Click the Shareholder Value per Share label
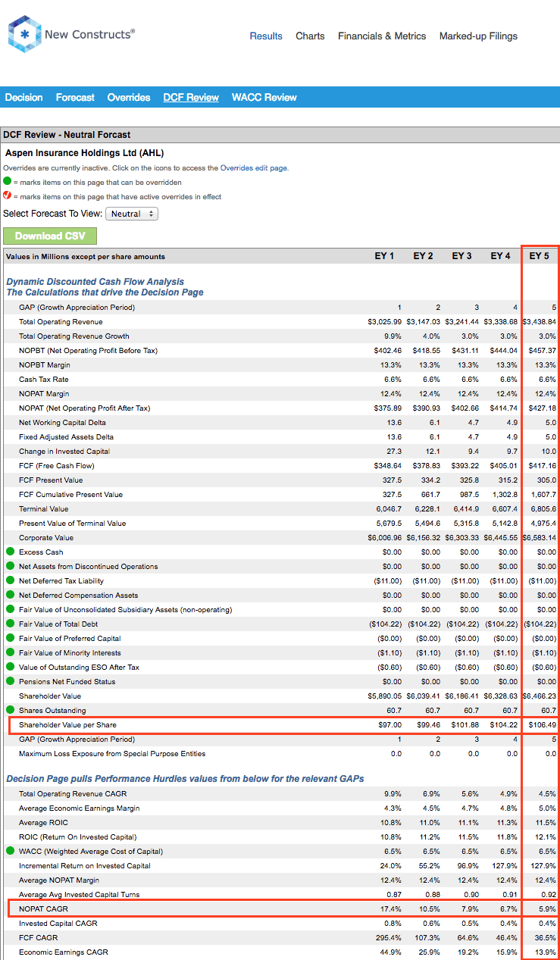Image resolution: width=560 pixels, height=960 pixels. click(67, 724)
